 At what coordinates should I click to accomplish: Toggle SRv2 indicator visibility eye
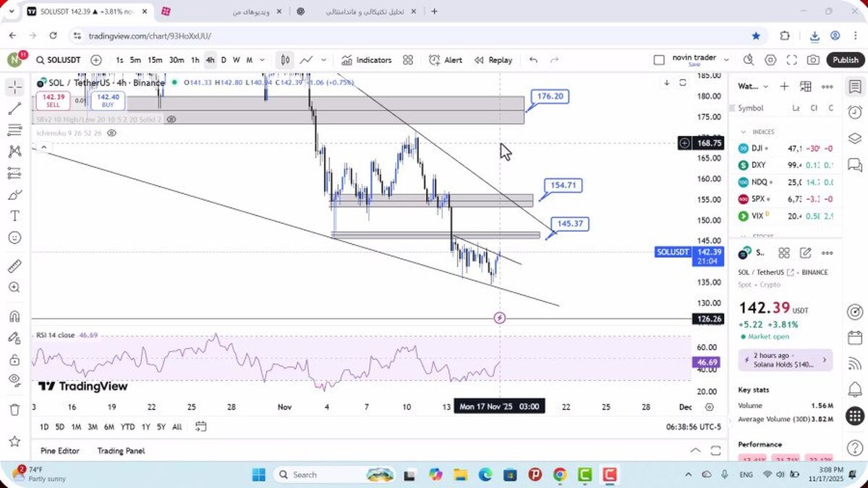tap(171, 119)
